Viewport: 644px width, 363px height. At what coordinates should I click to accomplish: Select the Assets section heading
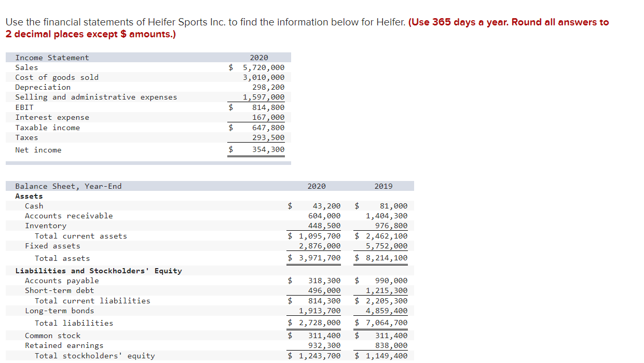coord(29,196)
